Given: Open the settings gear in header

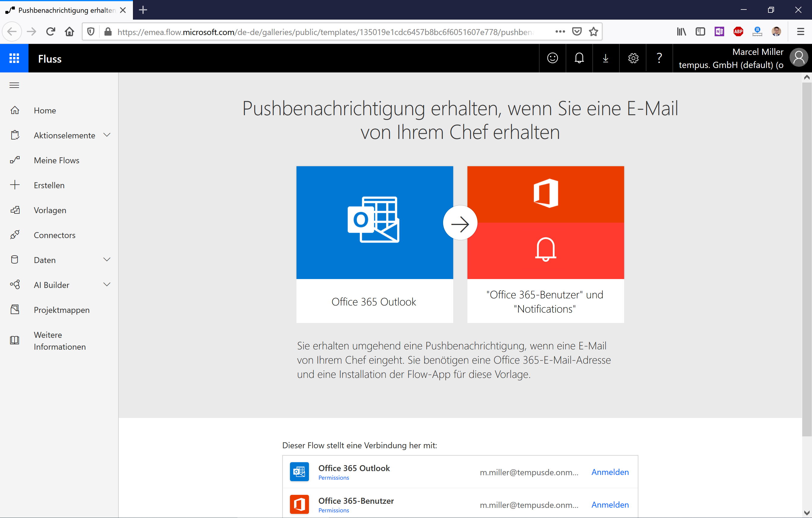Looking at the screenshot, I should click(x=633, y=58).
